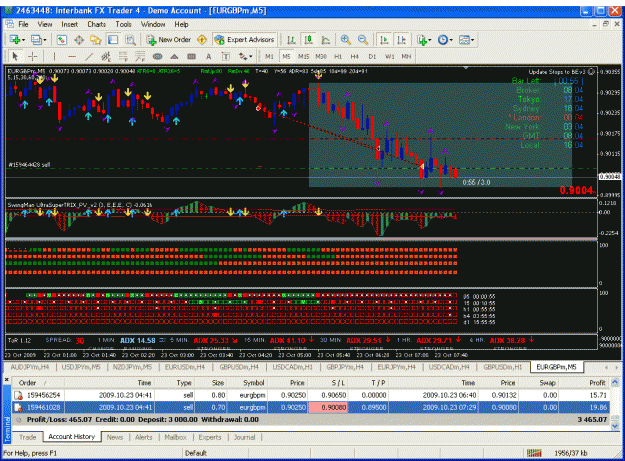Image resolution: width=625 pixels, height=461 pixels.
Task: Switch to the USDJPYm,M5 chart tab
Action: click(x=81, y=367)
